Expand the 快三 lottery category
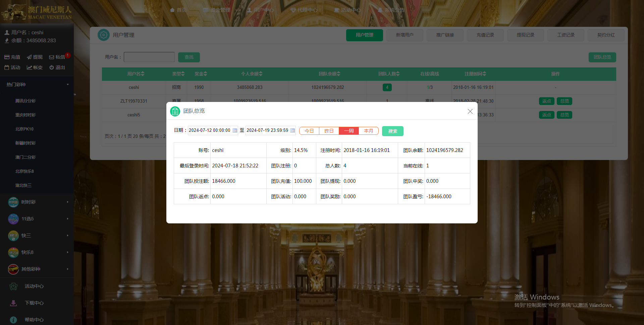Screen dimensions: 644x325 click(37, 235)
